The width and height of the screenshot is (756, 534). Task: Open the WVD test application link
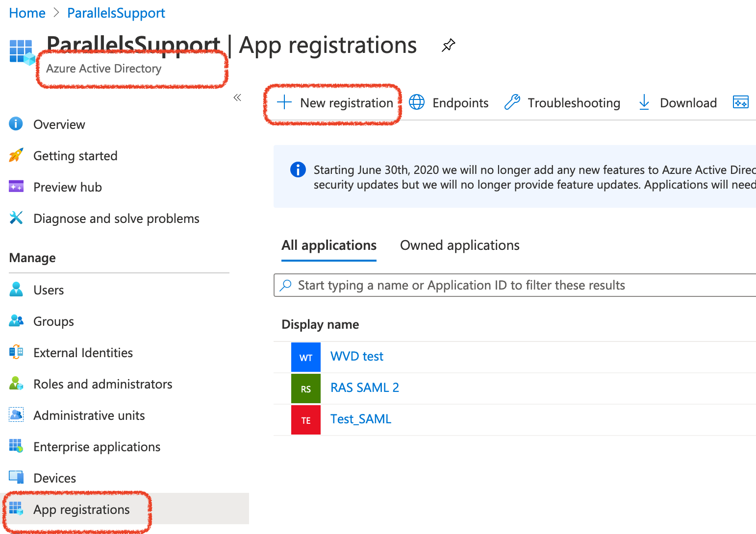pyautogui.click(x=356, y=356)
